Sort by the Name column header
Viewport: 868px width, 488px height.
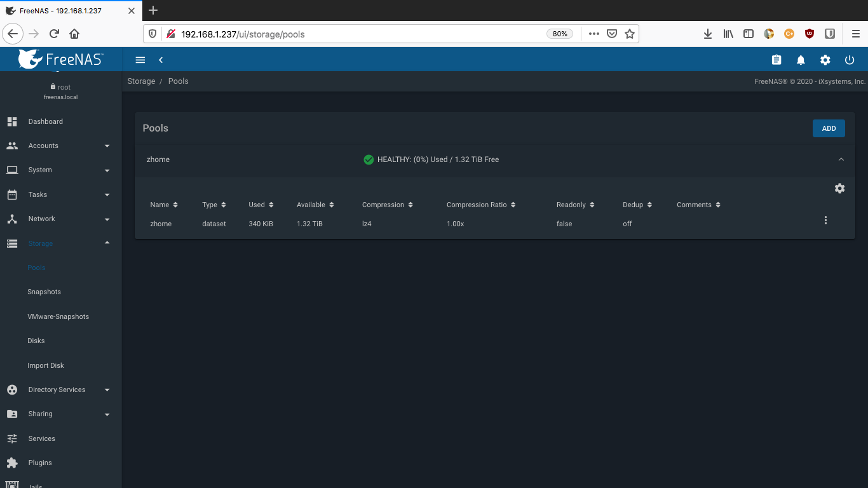coord(164,205)
